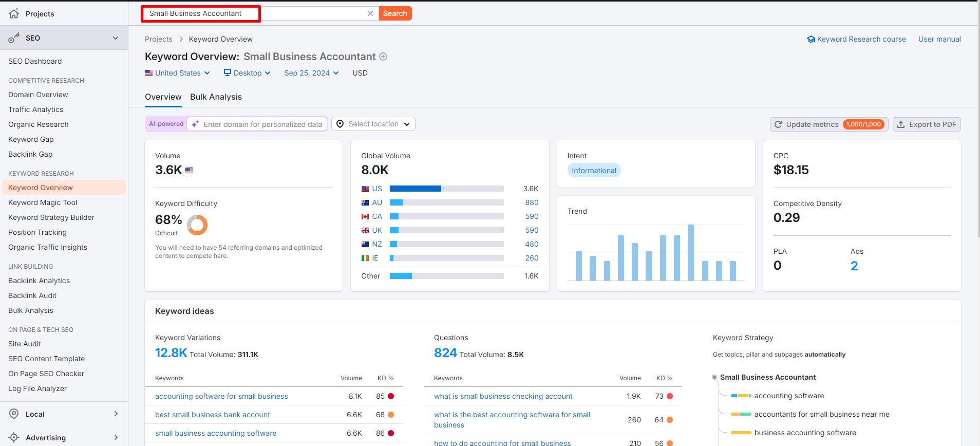This screenshot has height=446, width=980.
Task: Click the Update metrics refresh icon
Action: [x=778, y=124]
